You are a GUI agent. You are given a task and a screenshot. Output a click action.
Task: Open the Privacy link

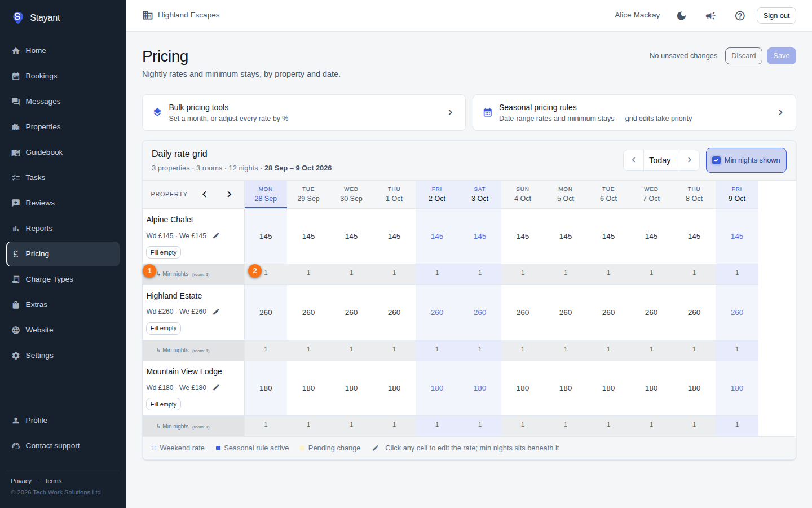[21, 481]
